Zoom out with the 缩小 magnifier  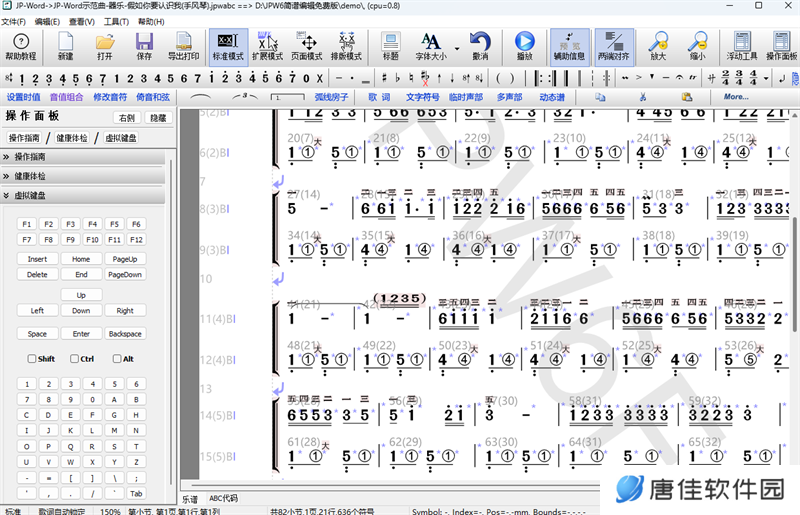(x=697, y=47)
